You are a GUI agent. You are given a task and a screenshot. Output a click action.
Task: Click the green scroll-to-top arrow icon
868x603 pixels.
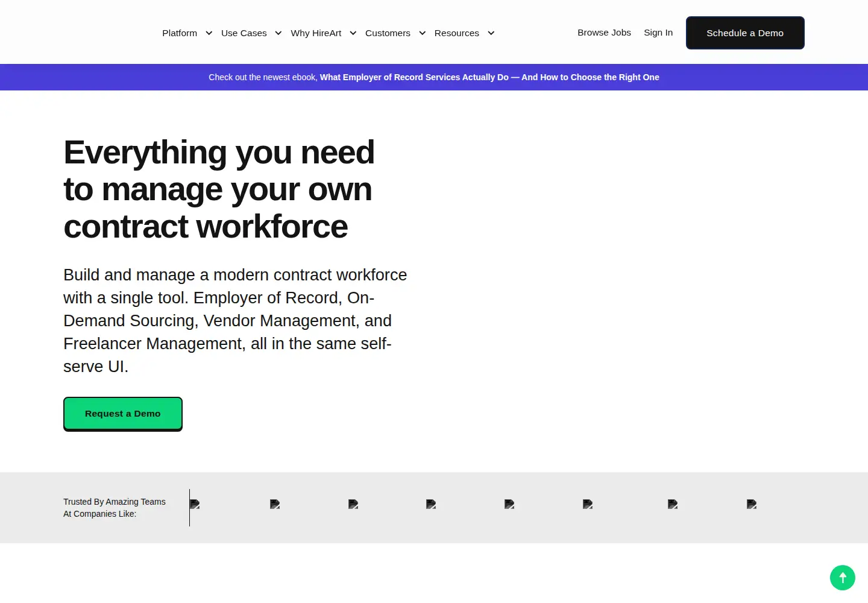coord(843,578)
